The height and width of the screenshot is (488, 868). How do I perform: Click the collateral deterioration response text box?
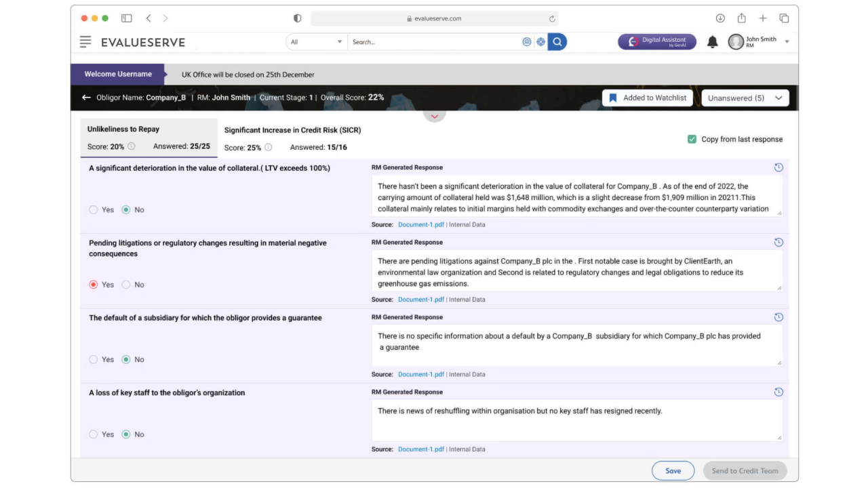coord(577,197)
